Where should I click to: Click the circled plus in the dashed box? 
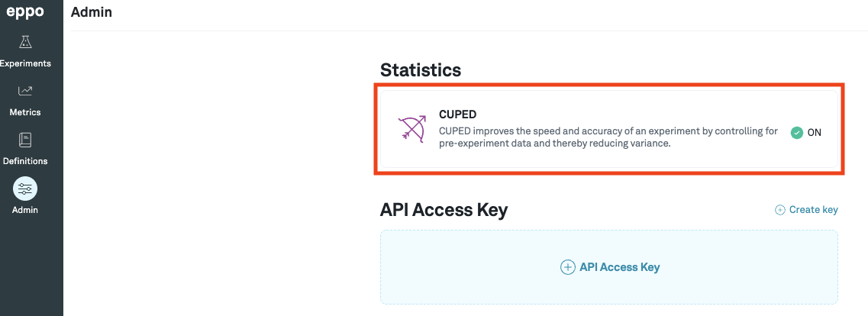tap(567, 267)
